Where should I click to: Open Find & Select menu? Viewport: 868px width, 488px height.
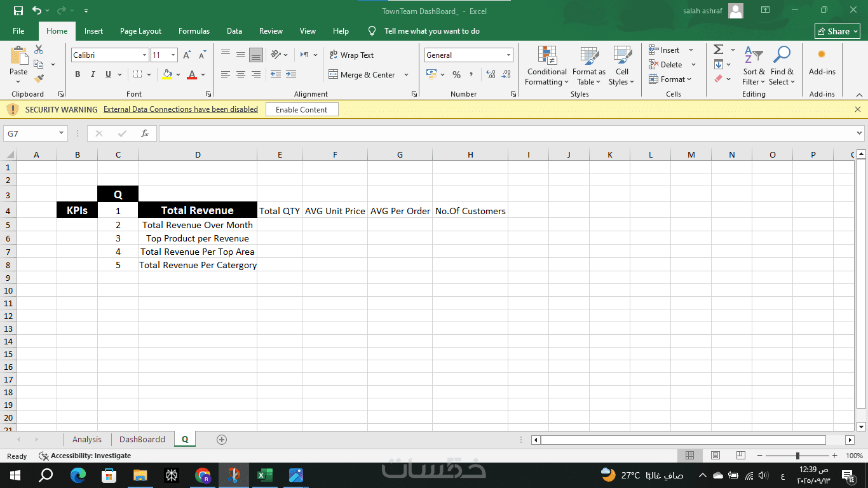click(x=782, y=65)
